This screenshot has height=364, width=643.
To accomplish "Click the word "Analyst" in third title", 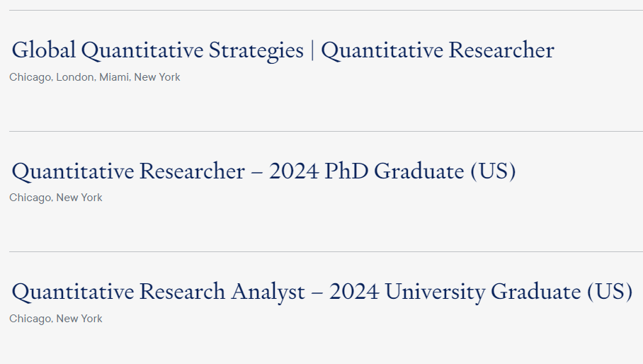I will [x=268, y=292].
